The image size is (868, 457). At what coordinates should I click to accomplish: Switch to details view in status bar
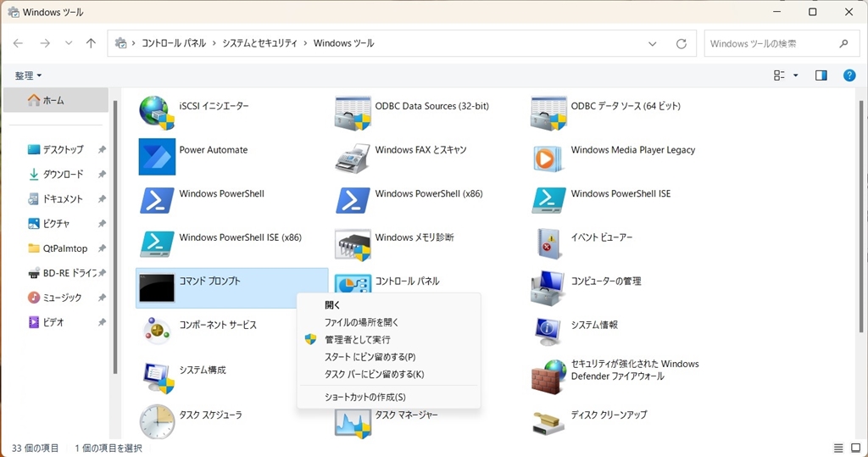tap(838, 449)
